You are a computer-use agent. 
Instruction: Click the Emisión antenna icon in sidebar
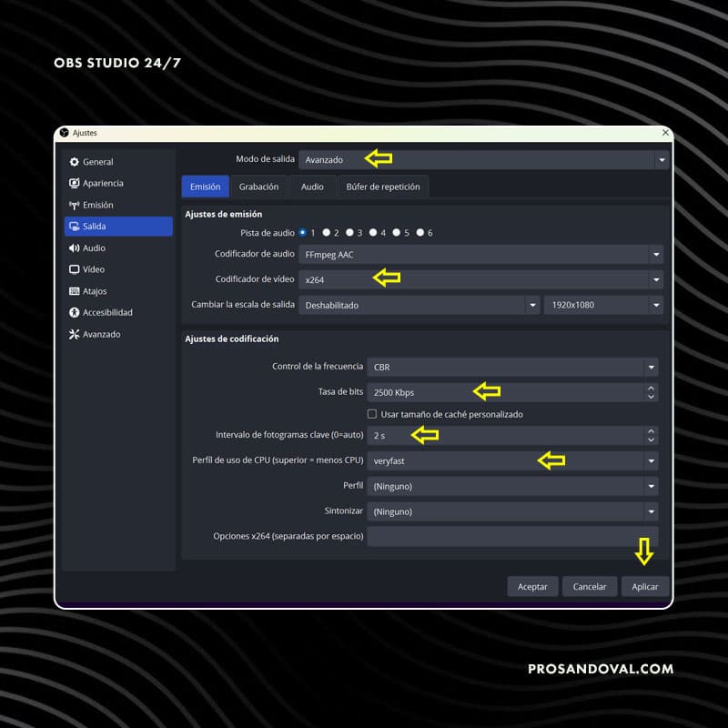[x=74, y=205]
